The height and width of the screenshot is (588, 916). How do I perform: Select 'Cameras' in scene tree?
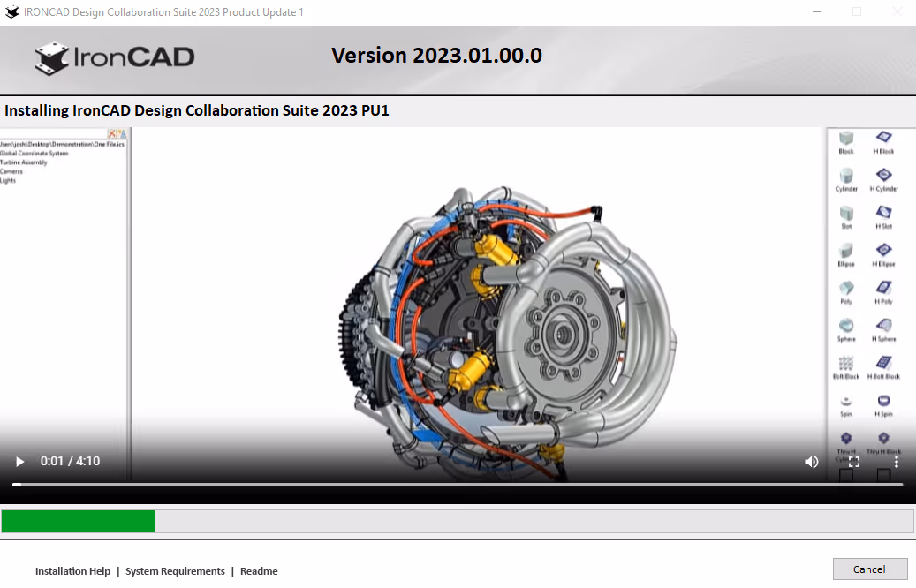(x=11, y=171)
